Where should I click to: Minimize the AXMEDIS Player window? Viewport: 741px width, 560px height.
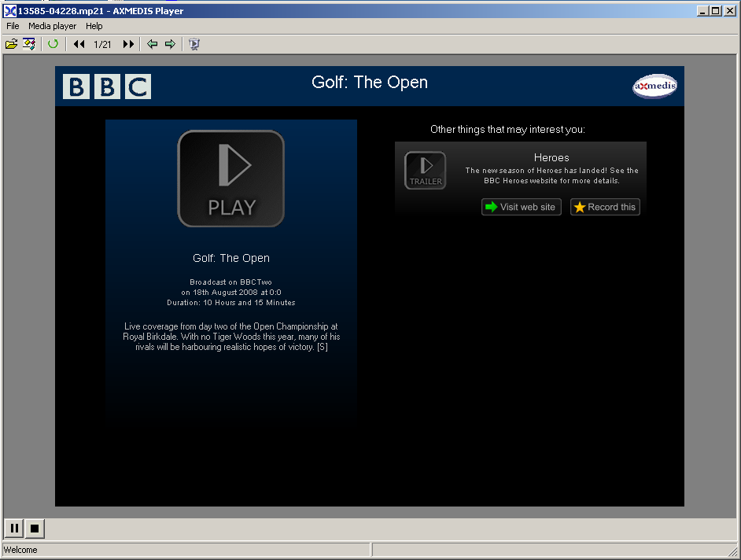(x=702, y=11)
